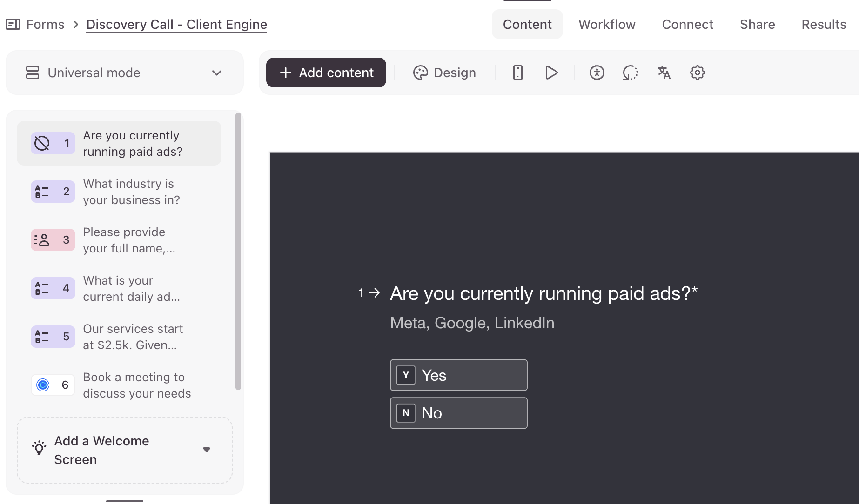Click the contact info icon on question 3
This screenshot has height=504, width=859.
(42, 240)
